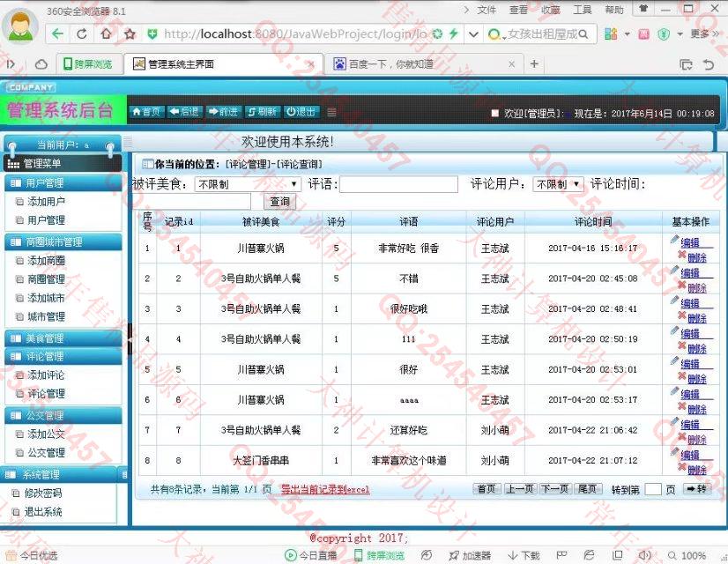Click the 首页 toolbar button

(x=146, y=112)
